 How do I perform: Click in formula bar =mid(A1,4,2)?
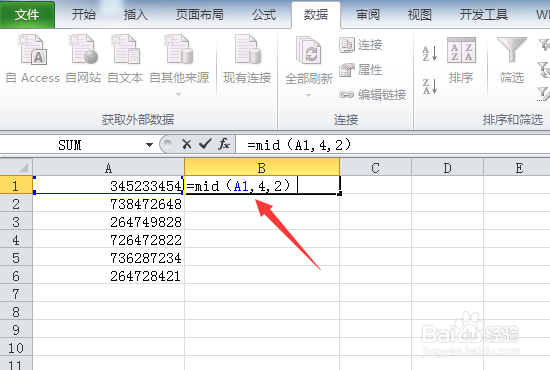[393, 145]
